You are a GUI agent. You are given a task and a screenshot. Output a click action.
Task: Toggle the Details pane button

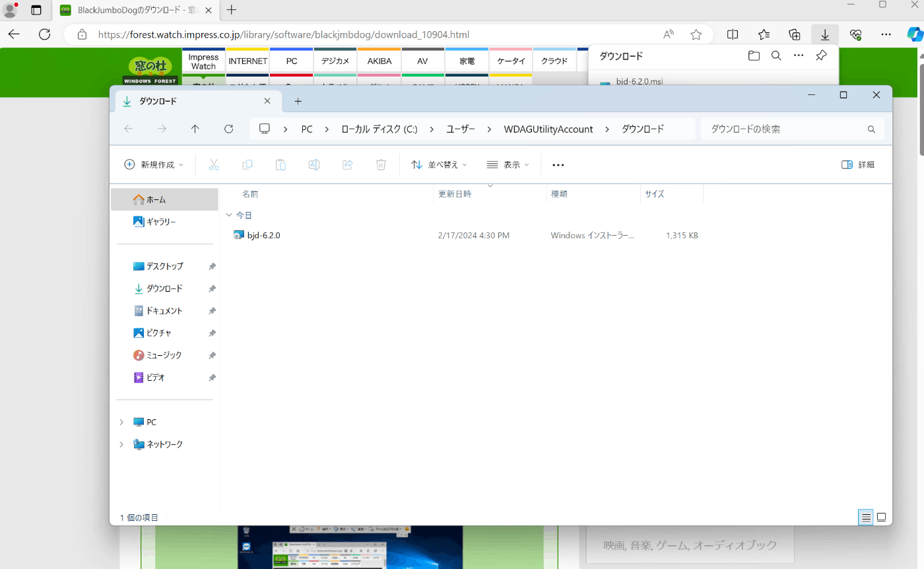coord(858,165)
